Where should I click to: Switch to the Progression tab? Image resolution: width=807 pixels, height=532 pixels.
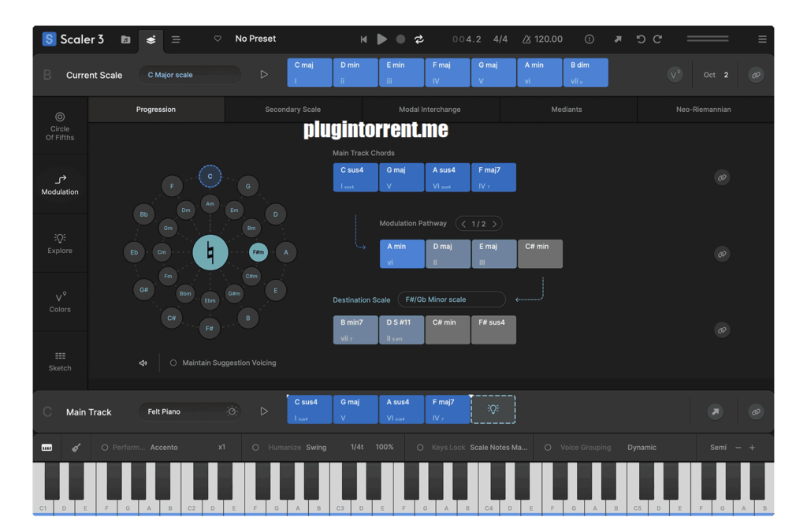(156, 109)
